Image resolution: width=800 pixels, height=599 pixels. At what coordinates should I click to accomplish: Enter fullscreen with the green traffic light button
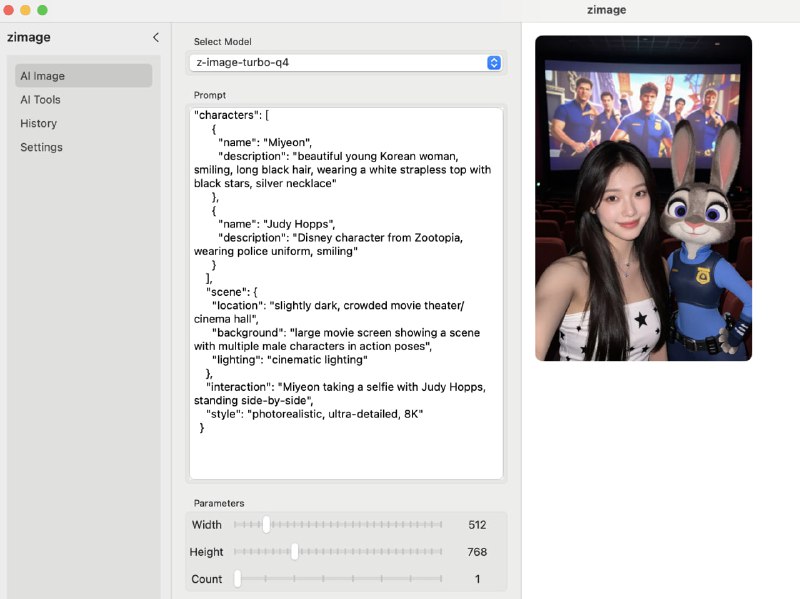point(42,10)
